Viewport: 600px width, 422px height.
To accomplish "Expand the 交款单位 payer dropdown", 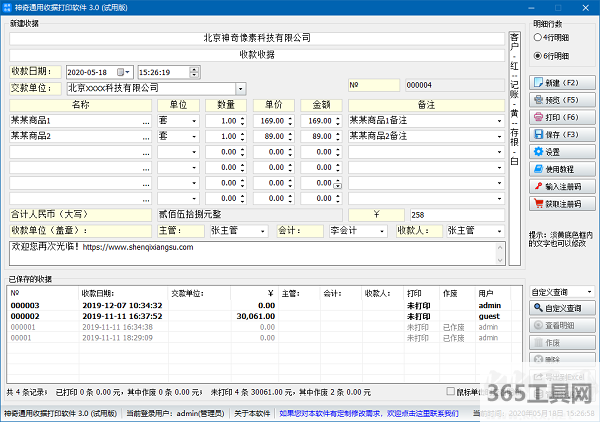I will pos(240,88).
